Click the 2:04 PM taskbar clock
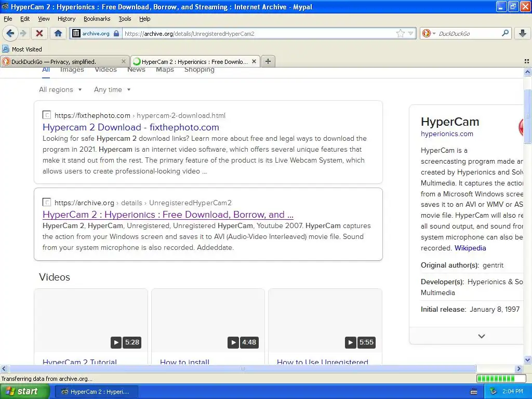Viewport: 532px width, 399px height. point(513,392)
